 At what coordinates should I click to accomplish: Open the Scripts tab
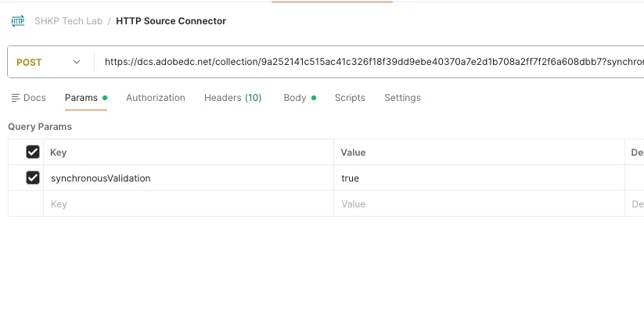pyautogui.click(x=350, y=98)
